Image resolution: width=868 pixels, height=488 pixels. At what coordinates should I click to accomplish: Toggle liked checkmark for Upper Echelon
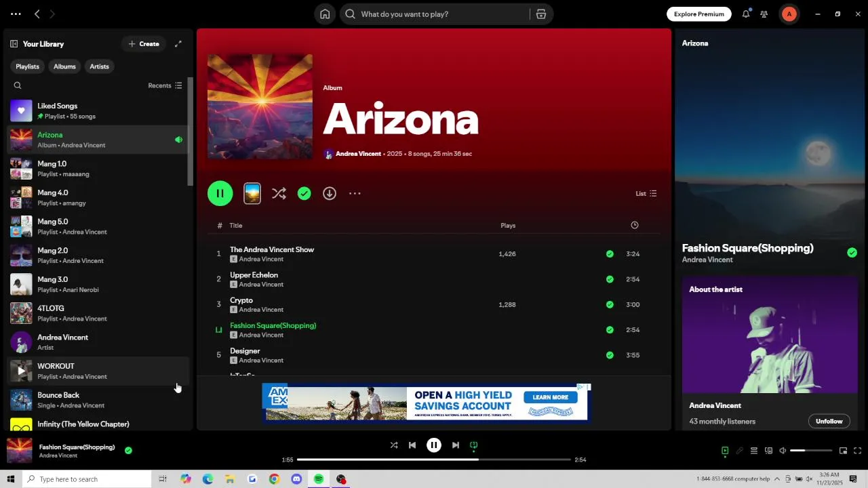[x=610, y=279]
